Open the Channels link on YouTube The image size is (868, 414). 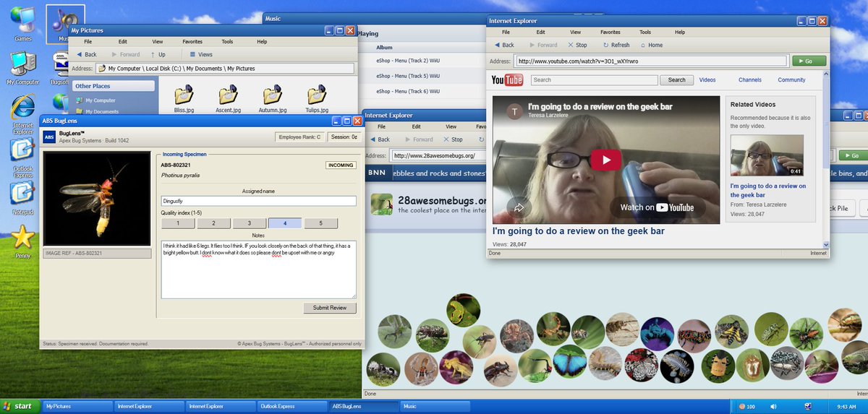[750, 80]
